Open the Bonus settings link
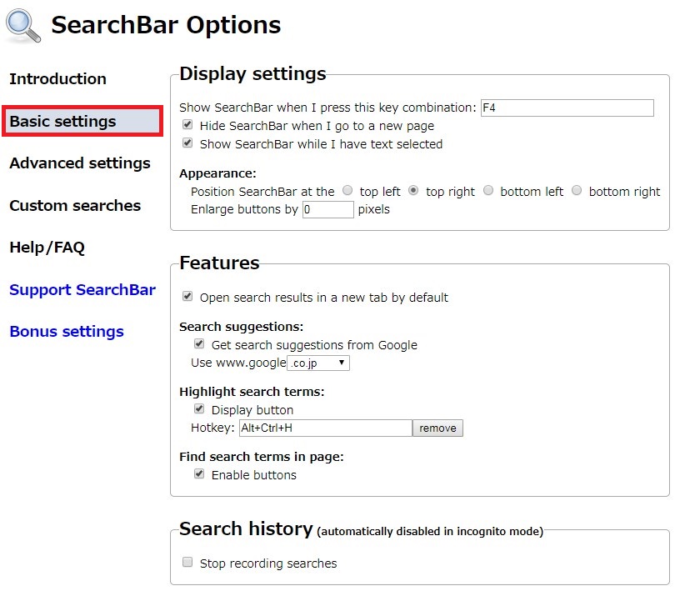 pos(67,332)
